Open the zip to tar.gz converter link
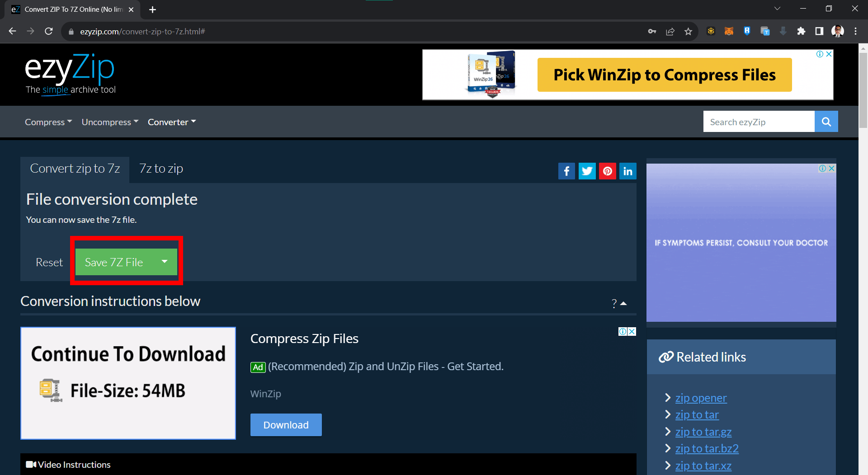The image size is (868, 475). 703,432
